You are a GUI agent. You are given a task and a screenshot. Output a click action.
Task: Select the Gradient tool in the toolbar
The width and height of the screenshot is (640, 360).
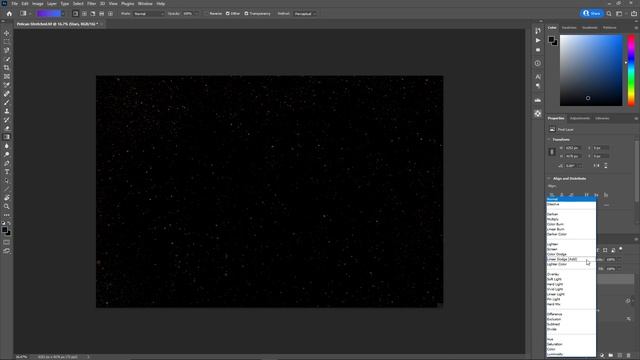coord(7,137)
